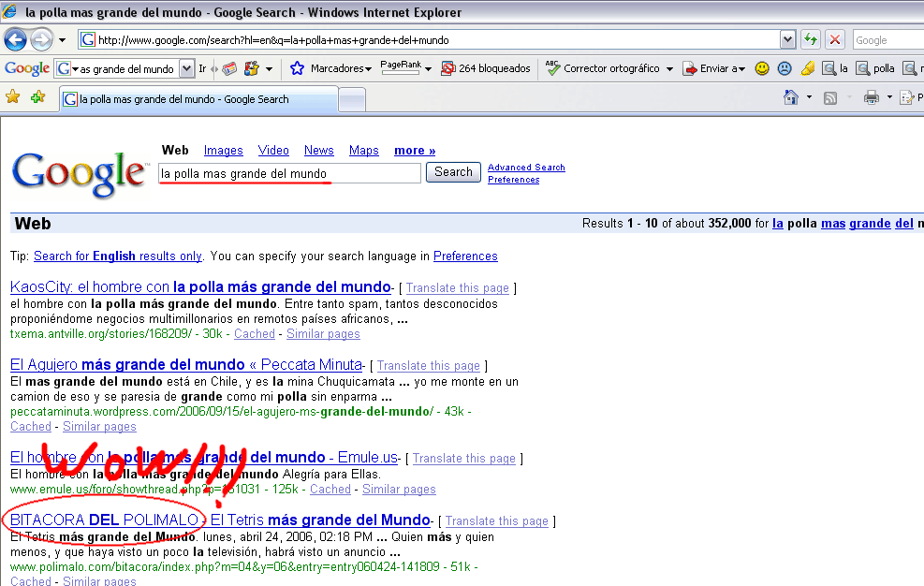This screenshot has height=586, width=924.
Task: Expand the Google toolbar search box dropdown
Action: (x=187, y=68)
